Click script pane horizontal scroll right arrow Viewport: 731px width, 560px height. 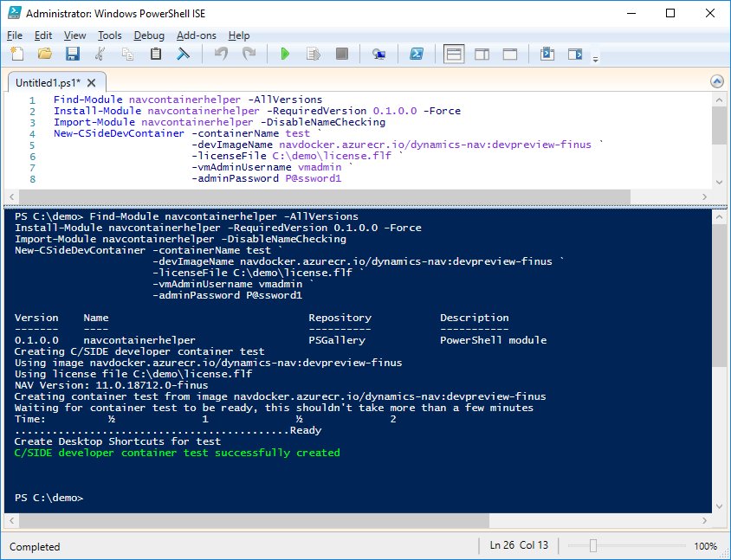click(704, 196)
